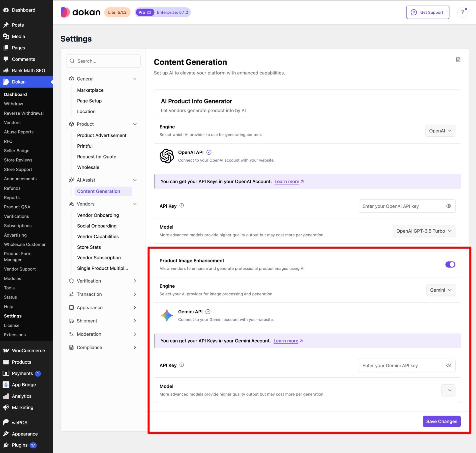Collapse the AI Assist section

click(103, 180)
